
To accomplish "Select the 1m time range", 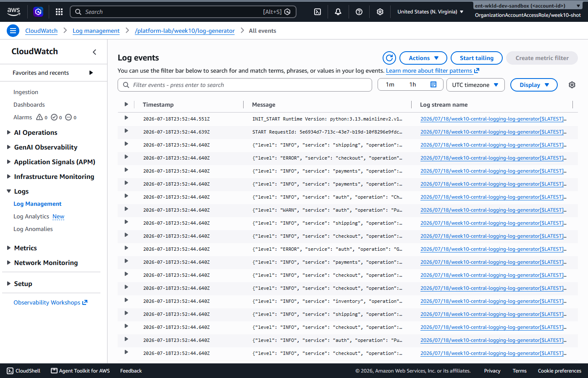I will (x=390, y=85).
